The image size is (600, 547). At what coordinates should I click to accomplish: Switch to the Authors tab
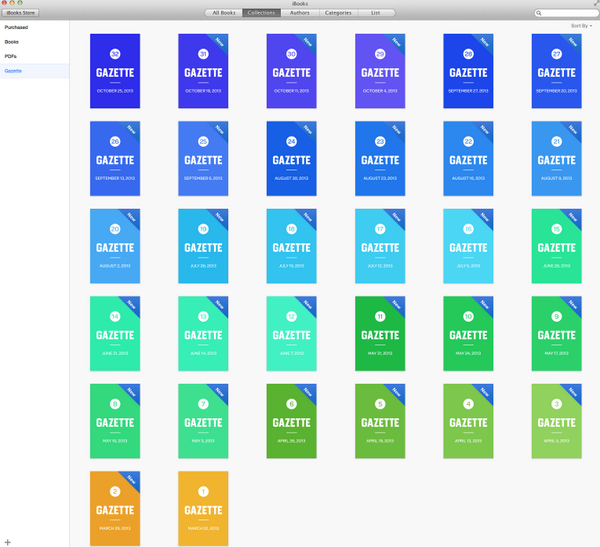pos(300,13)
